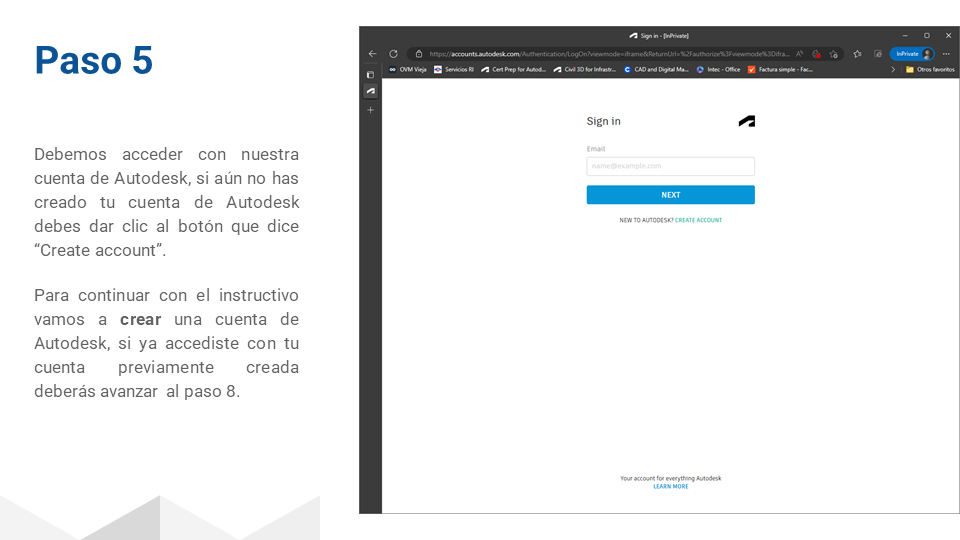
Task: Click the tracking prevention icon in address bar
Action: 816,54
